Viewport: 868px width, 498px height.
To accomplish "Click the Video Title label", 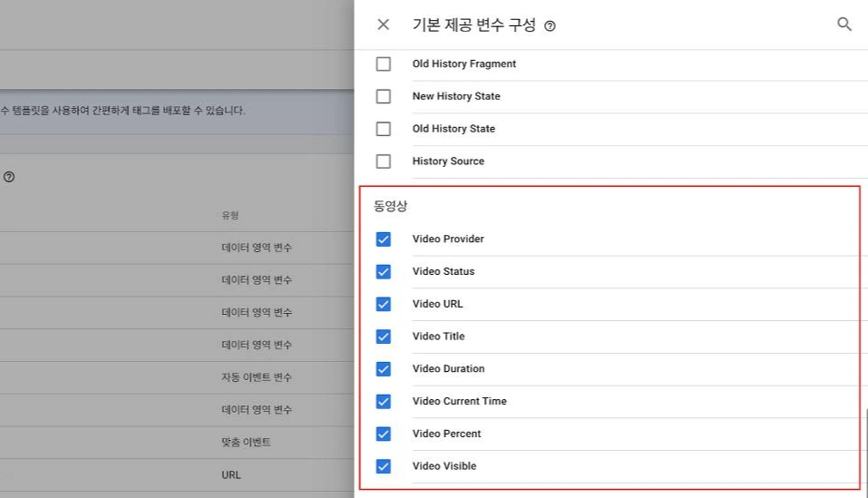I will click(x=438, y=336).
